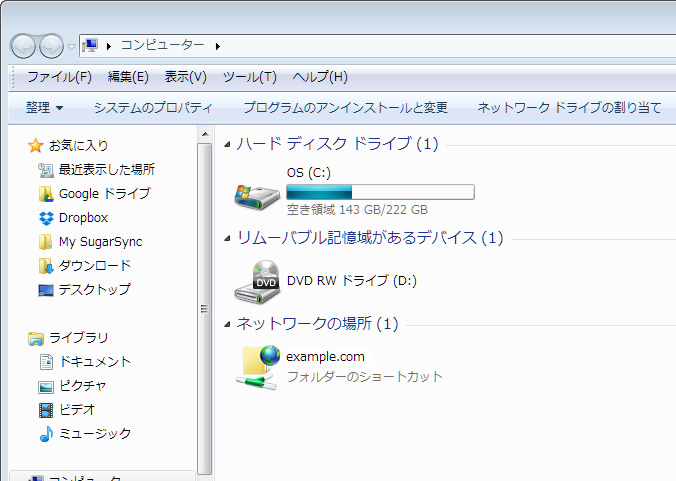Select DVD RW ドライブ (D:) label
Viewport: 676px width, 481px height.
coord(352,281)
